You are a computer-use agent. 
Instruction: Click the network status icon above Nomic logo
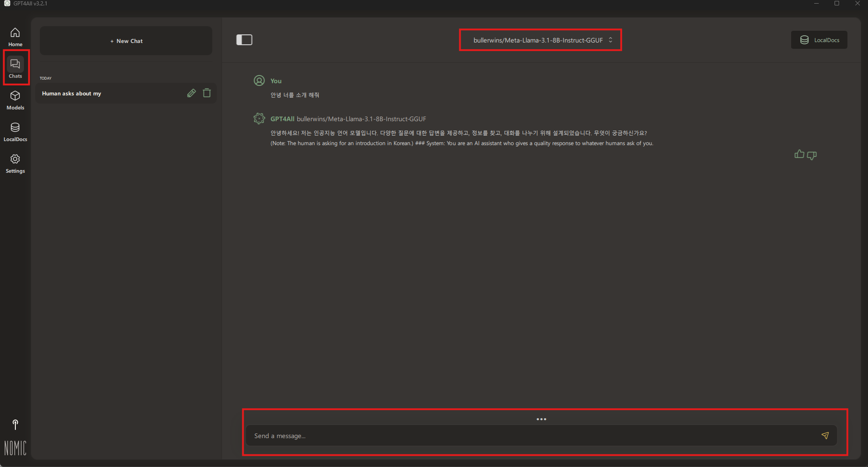click(15, 425)
